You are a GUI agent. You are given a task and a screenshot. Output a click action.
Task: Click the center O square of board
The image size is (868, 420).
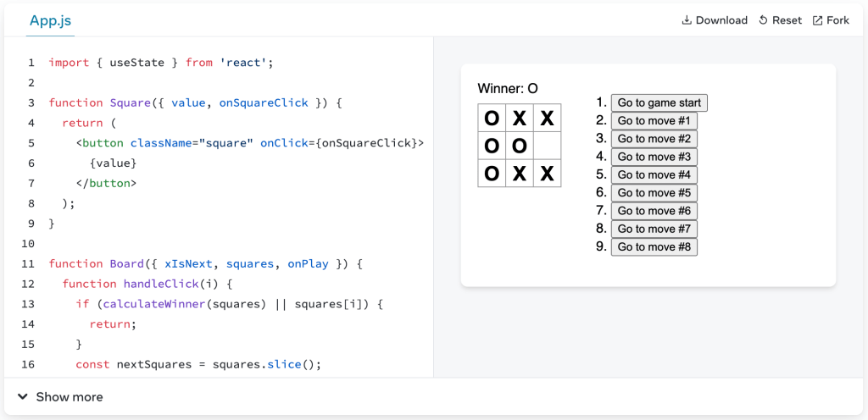pos(520,146)
